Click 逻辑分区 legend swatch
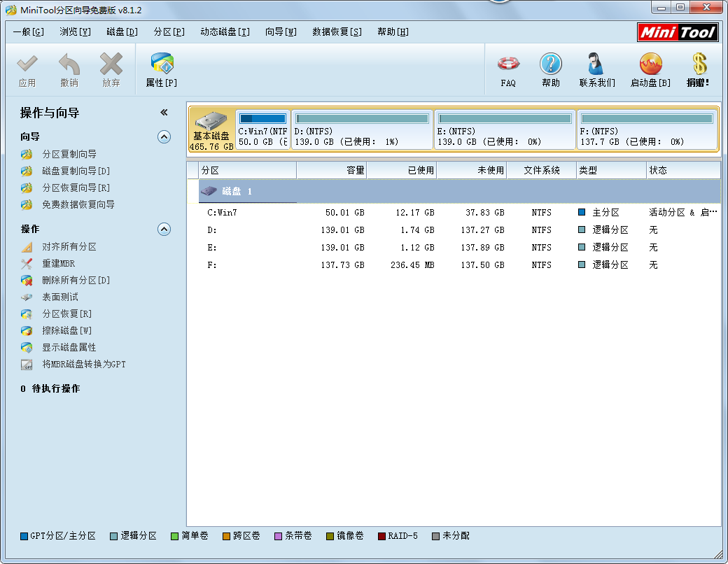Viewport: 728px width, 564px height. click(113, 536)
